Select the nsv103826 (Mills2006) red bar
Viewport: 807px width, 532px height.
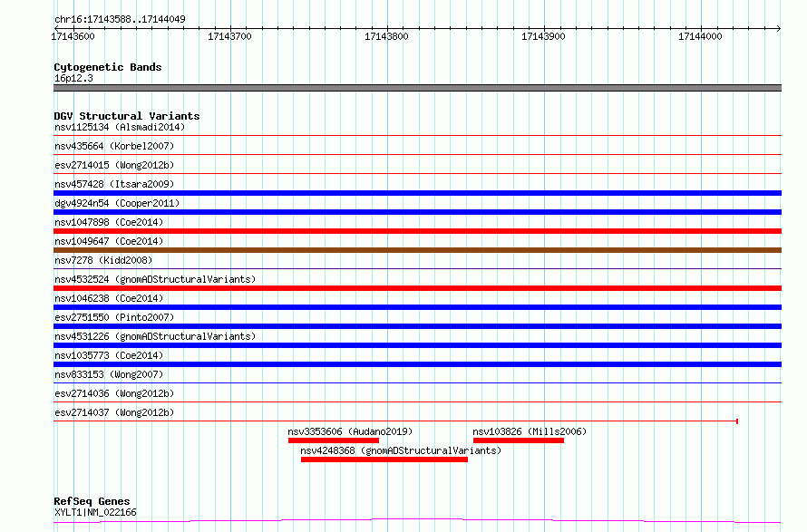pos(519,440)
